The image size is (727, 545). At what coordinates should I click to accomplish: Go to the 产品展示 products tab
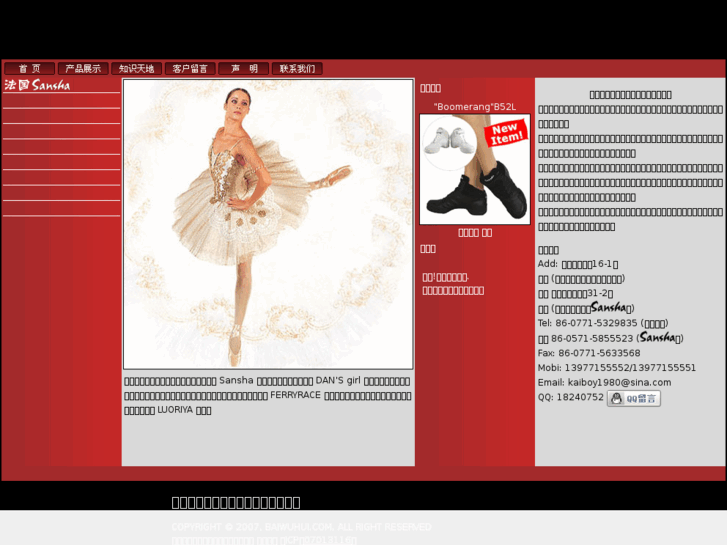click(83, 69)
